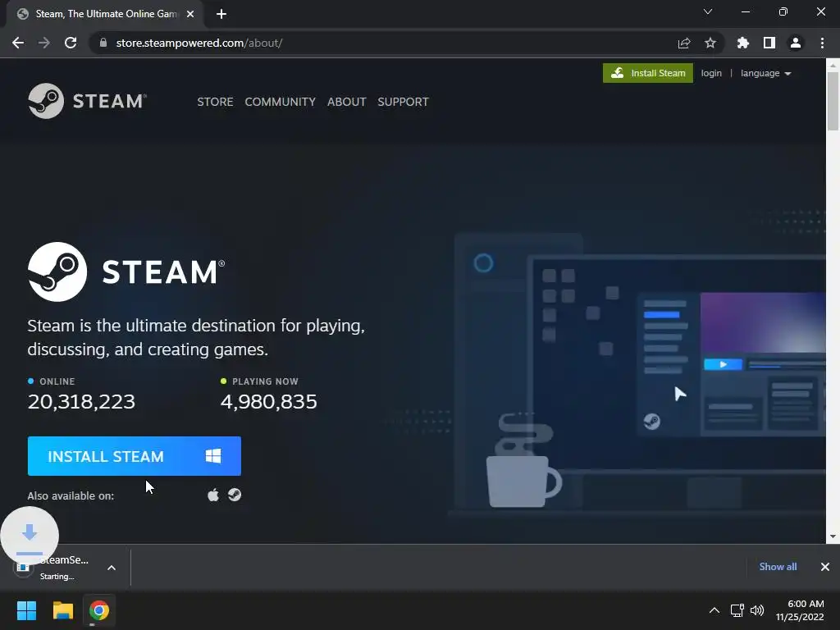This screenshot has width=840, height=630.
Task: Open the login link
Action: [711, 73]
